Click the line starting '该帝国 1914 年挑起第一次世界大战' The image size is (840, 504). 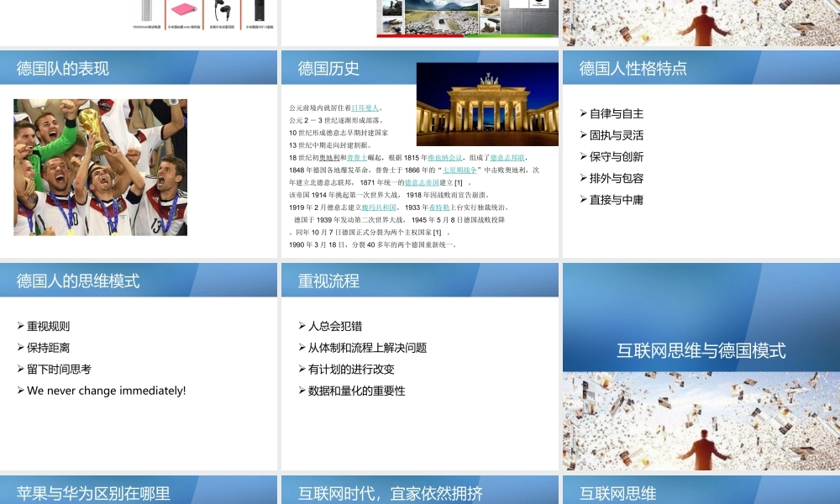click(x=390, y=195)
